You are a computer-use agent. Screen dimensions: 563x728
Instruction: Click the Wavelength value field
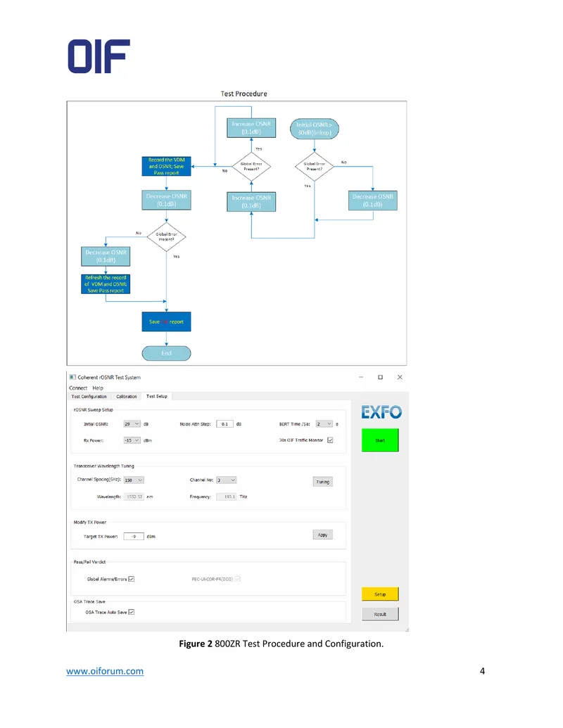134,497
